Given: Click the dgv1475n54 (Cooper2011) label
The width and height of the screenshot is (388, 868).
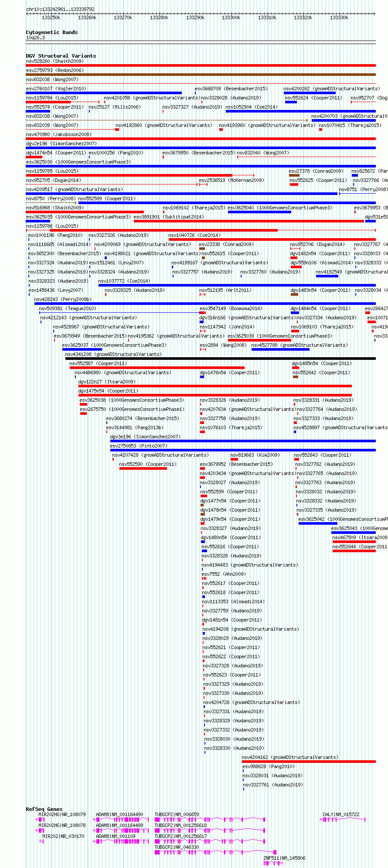Looking at the screenshot, I should click(x=108, y=391).
